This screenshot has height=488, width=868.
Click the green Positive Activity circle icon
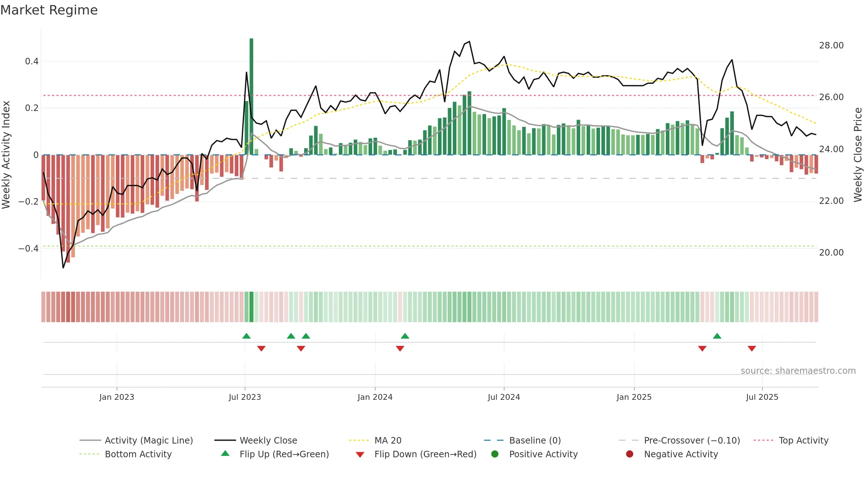495,454
